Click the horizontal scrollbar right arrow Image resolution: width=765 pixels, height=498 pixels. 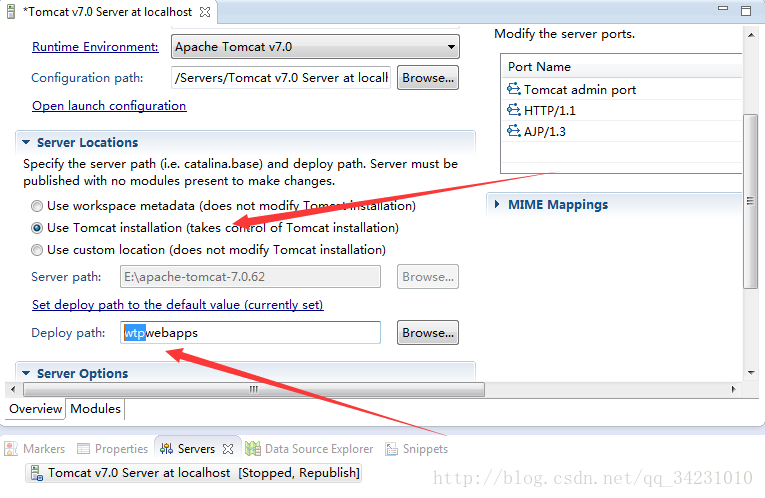click(x=733, y=389)
